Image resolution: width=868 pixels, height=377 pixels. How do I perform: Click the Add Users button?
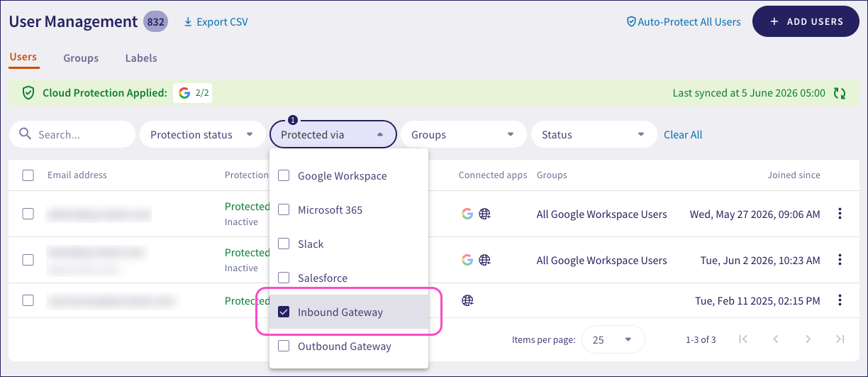pos(806,21)
